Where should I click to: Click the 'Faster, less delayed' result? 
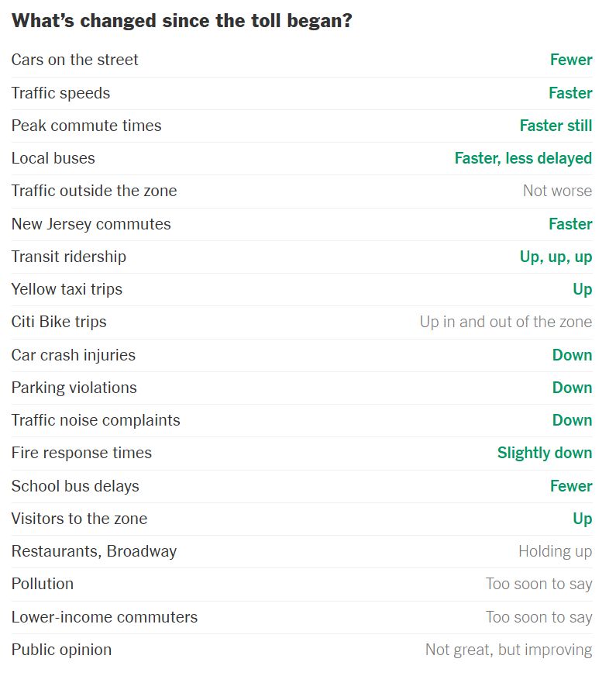click(523, 158)
